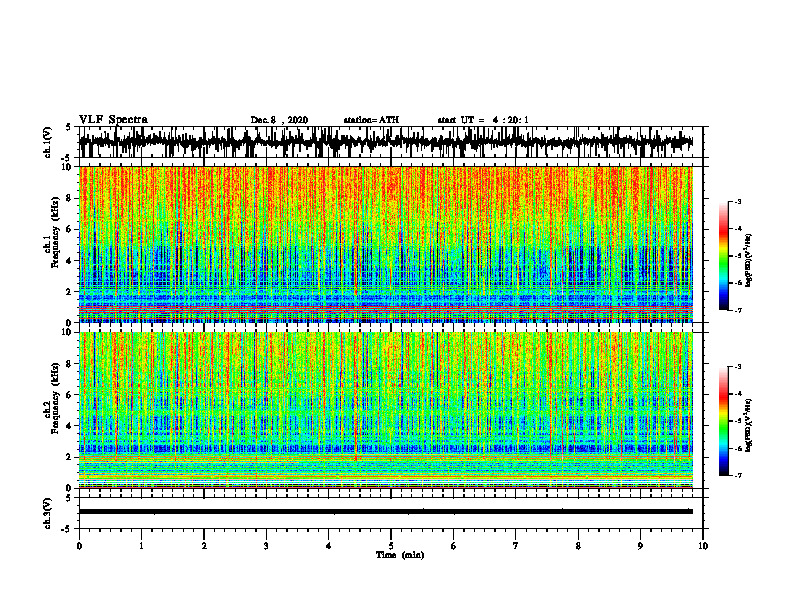Click the ch.1 color scale bar

[x=724, y=256]
